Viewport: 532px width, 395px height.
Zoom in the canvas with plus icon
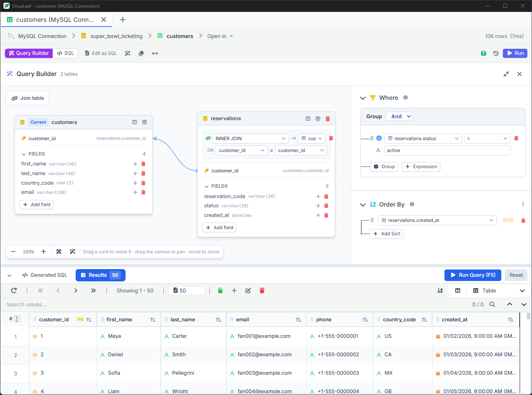point(43,252)
